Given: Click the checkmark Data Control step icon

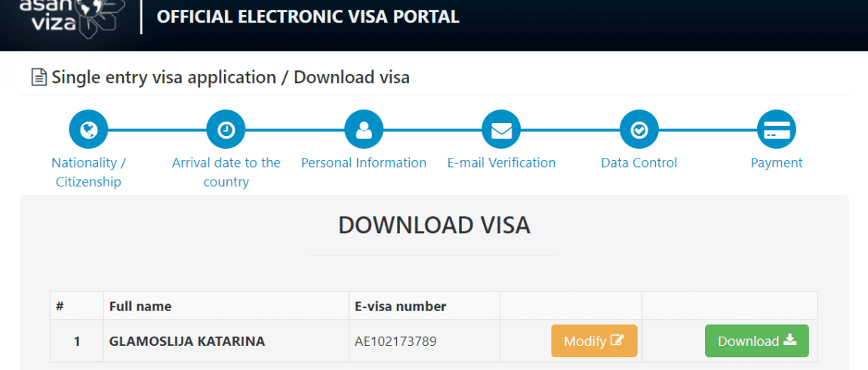Looking at the screenshot, I should coord(639,130).
